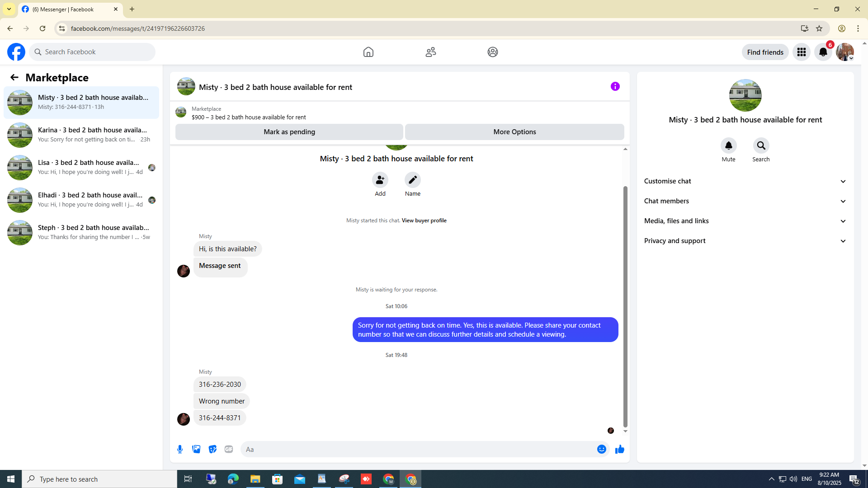Image resolution: width=868 pixels, height=488 pixels.
Task: Open Misty conversation in the list
Action: click(x=81, y=103)
